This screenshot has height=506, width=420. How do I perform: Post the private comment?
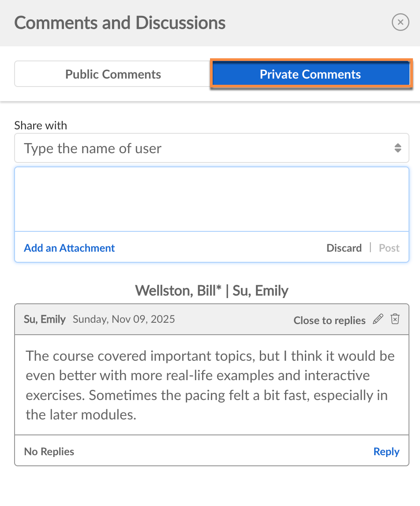[x=389, y=248]
